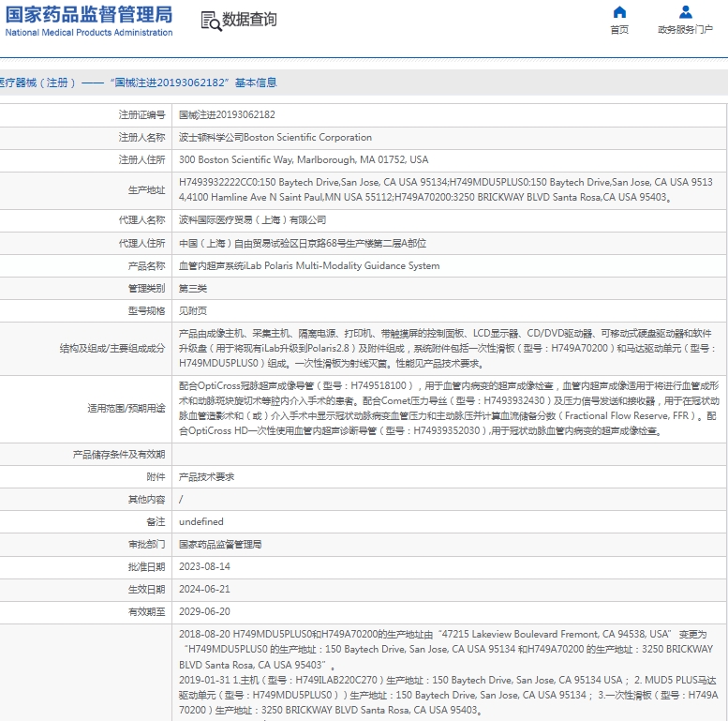Click the 国家药品监督管理局 logo

[x=89, y=14]
